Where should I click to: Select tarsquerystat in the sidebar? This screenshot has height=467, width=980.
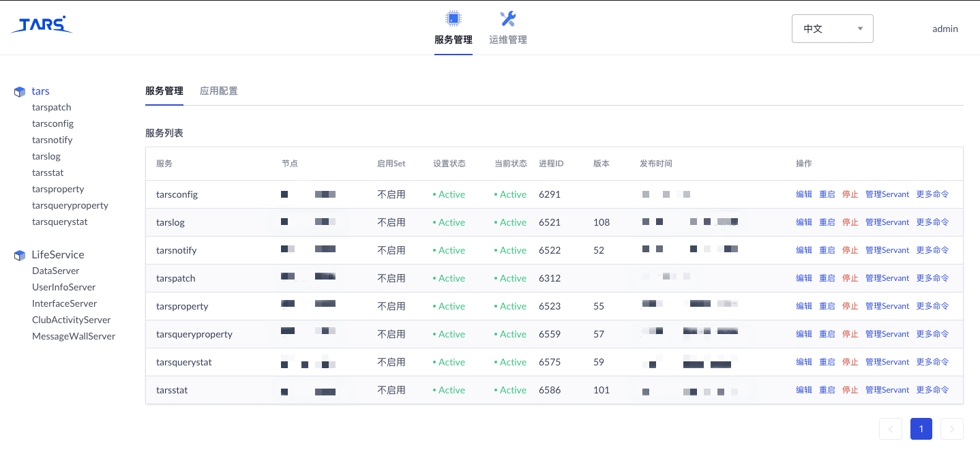(60, 222)
